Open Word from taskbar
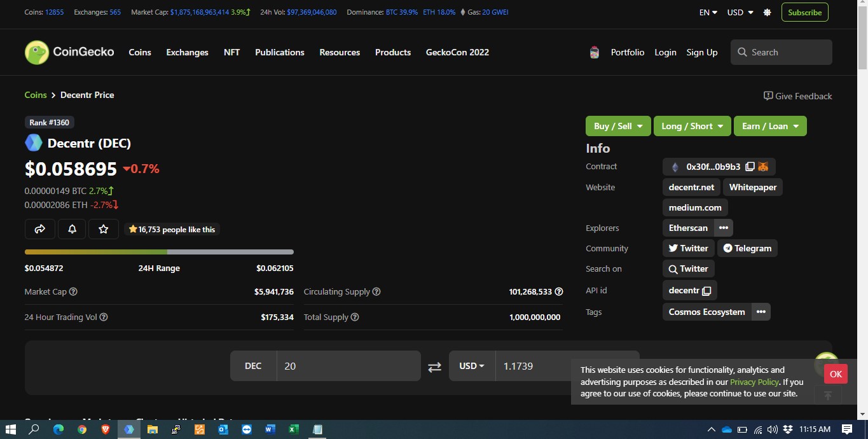Screen dimensions: 868x439 tap(270, 429)
